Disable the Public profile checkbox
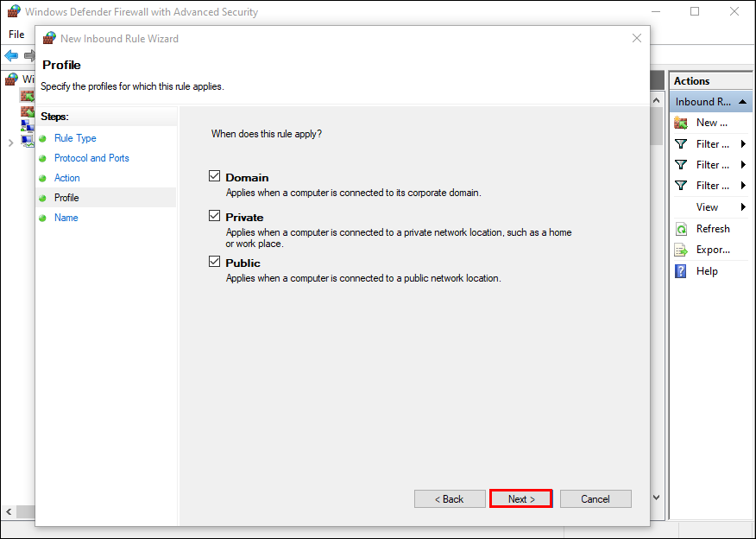The width and height of the screenshot is (756, 539). (215, 262)
